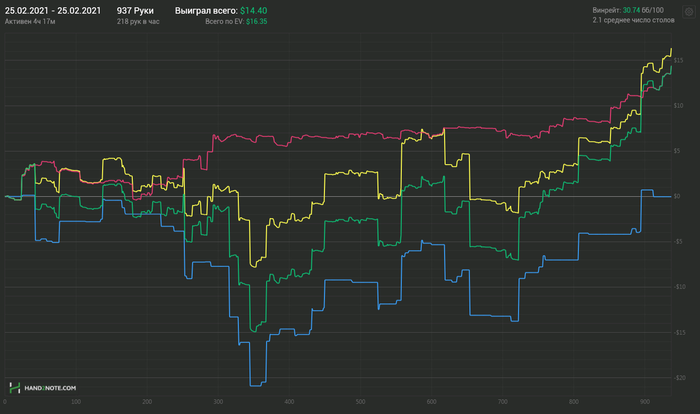Click the $10 y-axis label
Viewport: 700px width, 414px height.
[678, 106]
